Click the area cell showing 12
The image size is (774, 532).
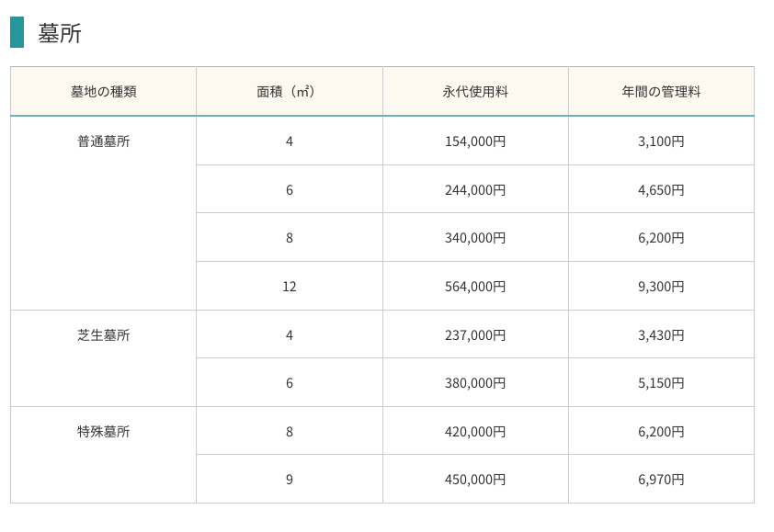290,287
